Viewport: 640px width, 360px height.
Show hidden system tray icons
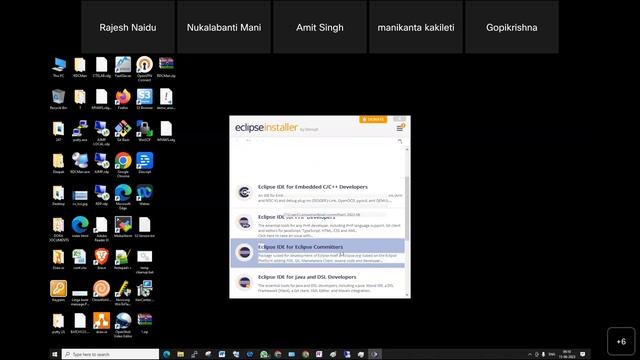coord(530,354)
